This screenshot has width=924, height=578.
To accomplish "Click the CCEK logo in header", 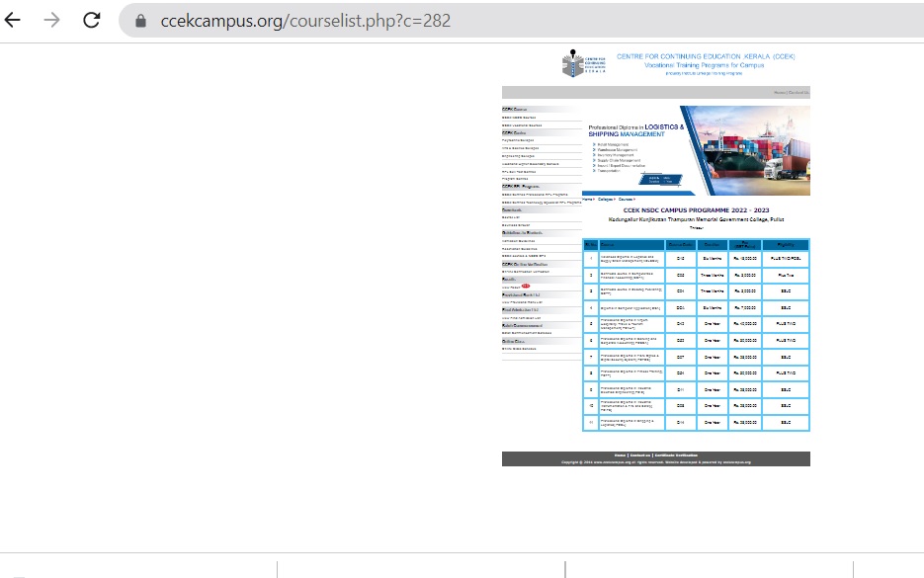I will click(x=581, y=63).
